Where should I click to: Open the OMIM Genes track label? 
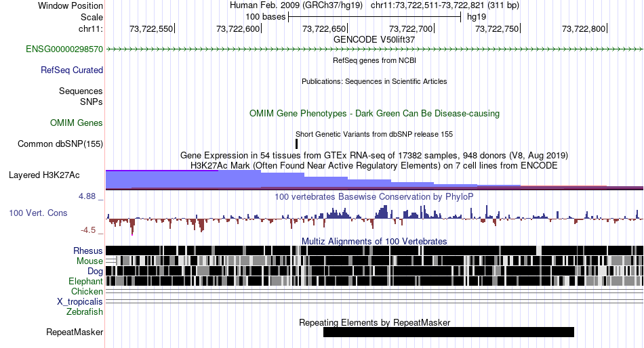(x=77, y=123)
